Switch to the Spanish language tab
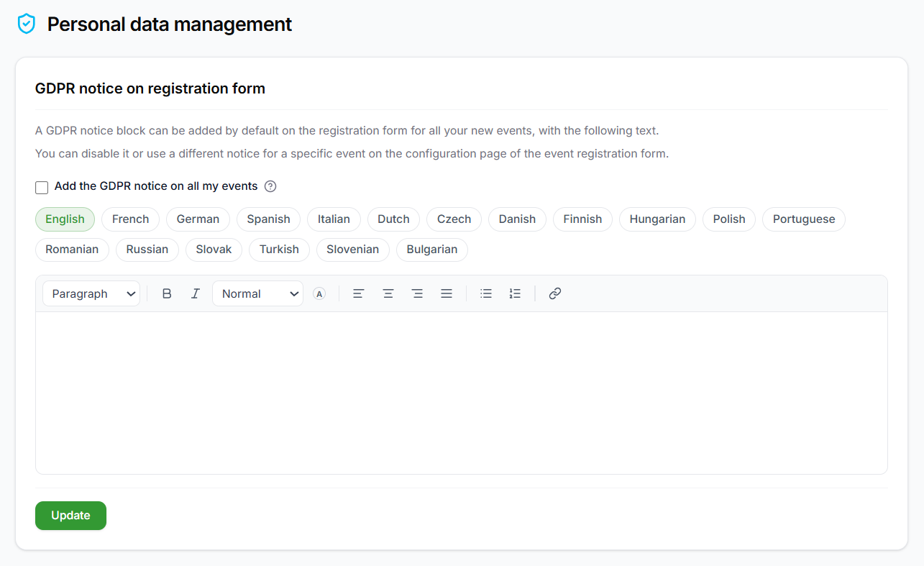The height and width of the screenshot is (566, 924). click(x=269, y=219)
